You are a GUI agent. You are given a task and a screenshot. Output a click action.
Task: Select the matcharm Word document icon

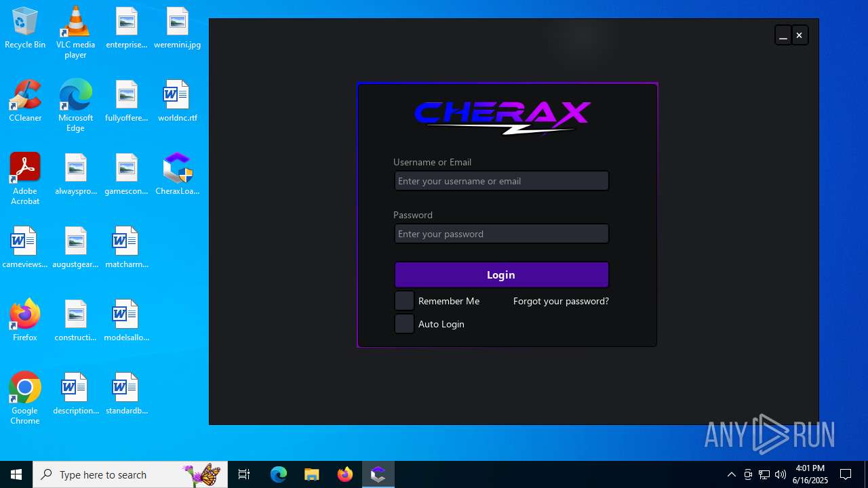click(126, 248)
